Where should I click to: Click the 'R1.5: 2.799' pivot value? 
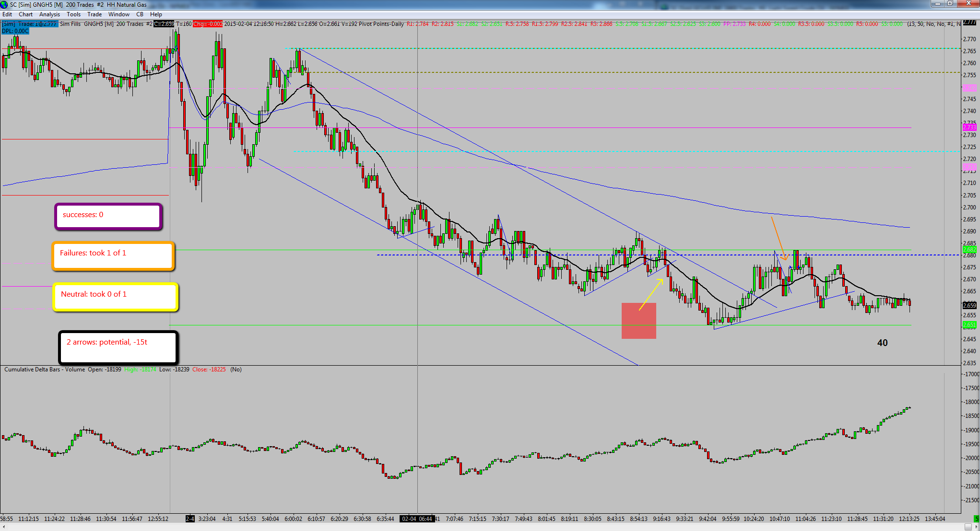tap(545, 24)
